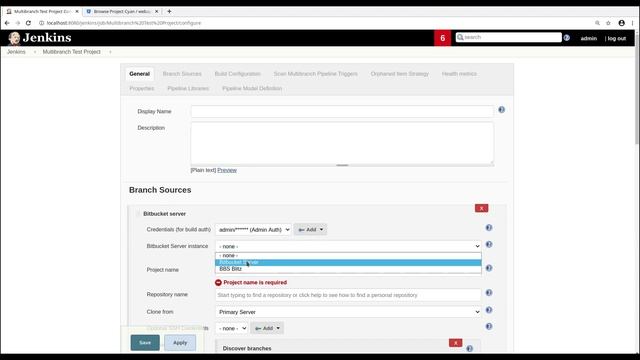Image resolution: width=640 pixels, height=360 pixels.
Task: Bookmark this page with the star icon
Action: (608, 23)
